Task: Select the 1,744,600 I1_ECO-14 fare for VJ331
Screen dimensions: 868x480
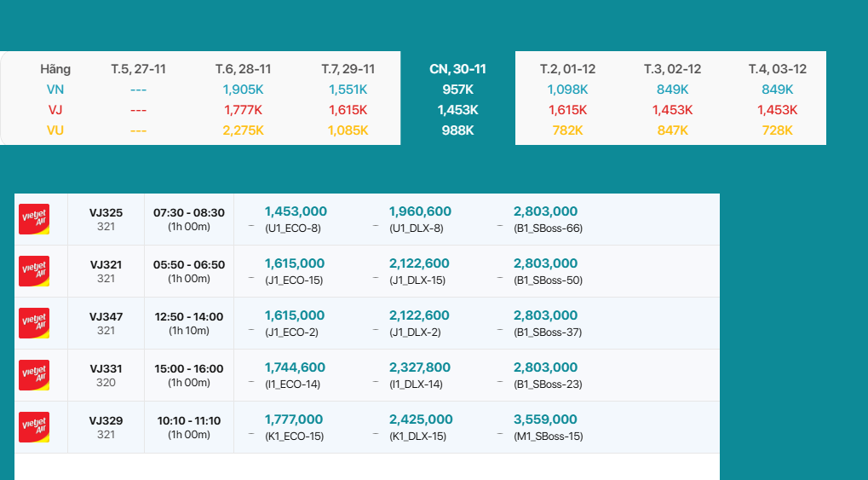Action: coord(295,375)
